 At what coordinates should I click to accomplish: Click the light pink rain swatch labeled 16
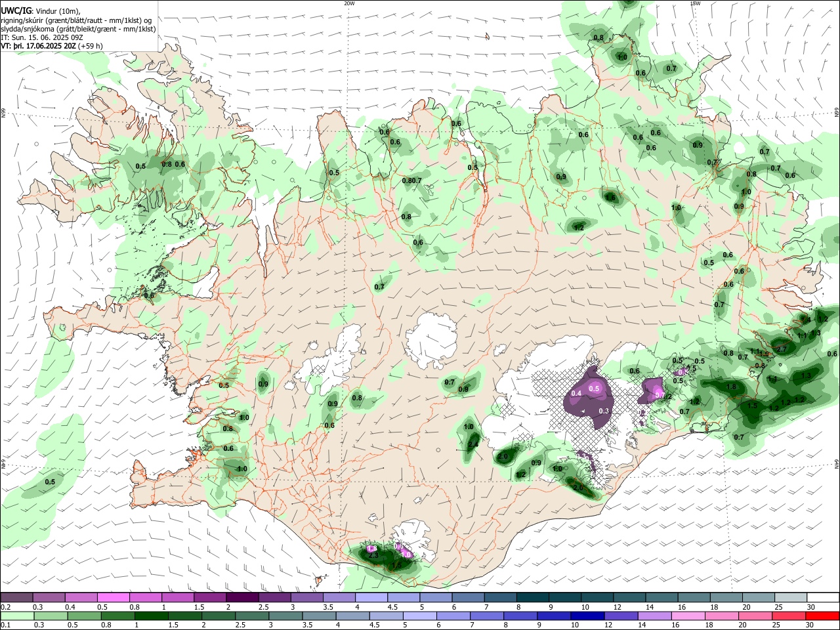(x=688, y=616)
